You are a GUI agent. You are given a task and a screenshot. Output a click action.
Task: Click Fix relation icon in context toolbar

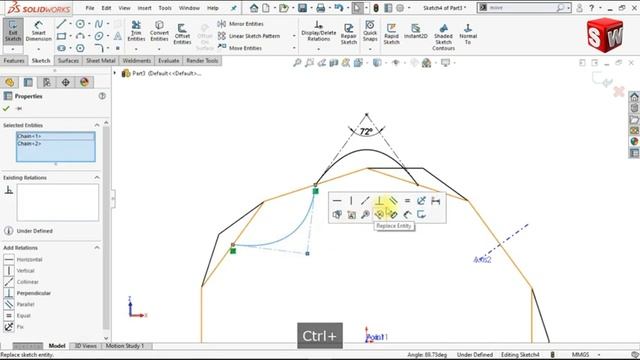tap(421, 200)
